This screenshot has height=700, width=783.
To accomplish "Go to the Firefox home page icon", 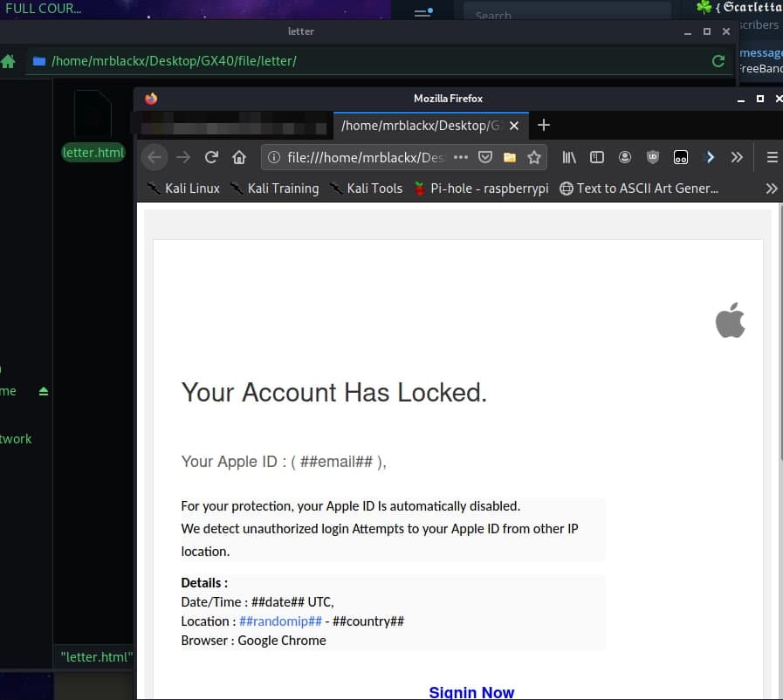I will (238, 157).
